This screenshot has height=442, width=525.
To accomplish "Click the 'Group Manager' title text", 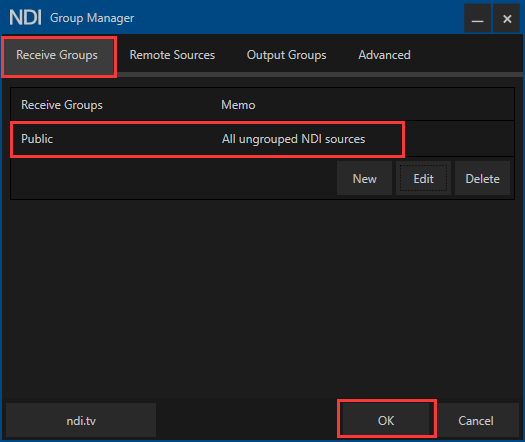I will (92, 18).
